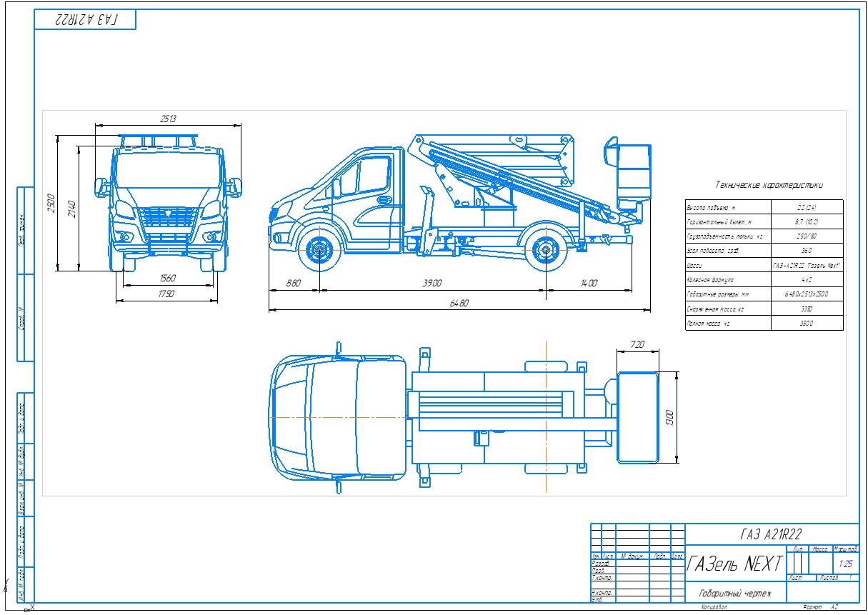This screenshot has width=868, height=615.
Task: Click the 'Масса' title block header
Action: (x=819, y=549)
